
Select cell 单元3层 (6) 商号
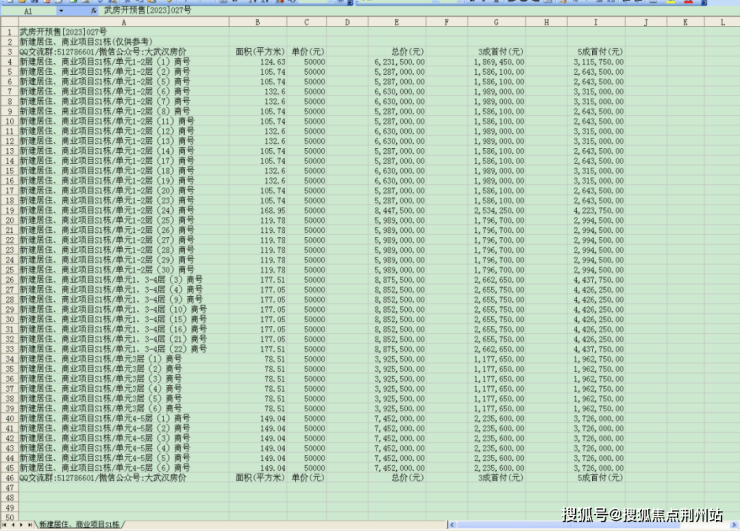(124, 409)
